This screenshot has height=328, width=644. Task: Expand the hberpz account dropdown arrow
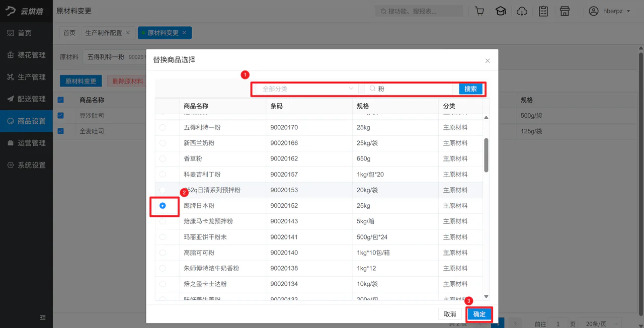[628, 11]
